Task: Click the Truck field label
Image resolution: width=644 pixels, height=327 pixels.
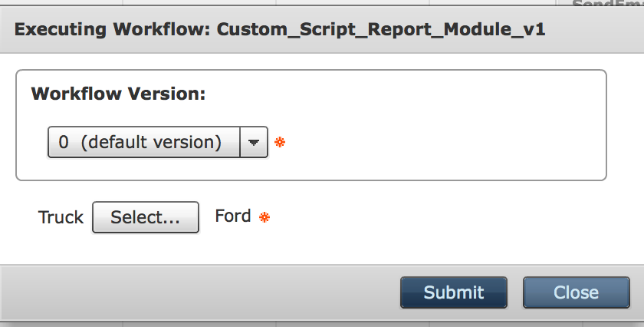Action: coord(61,217)
